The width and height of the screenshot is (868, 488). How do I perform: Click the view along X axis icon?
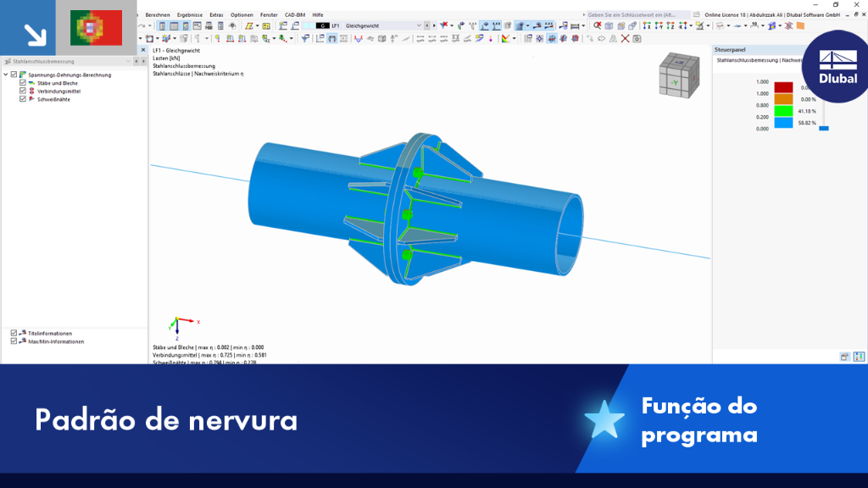[647, 26]
